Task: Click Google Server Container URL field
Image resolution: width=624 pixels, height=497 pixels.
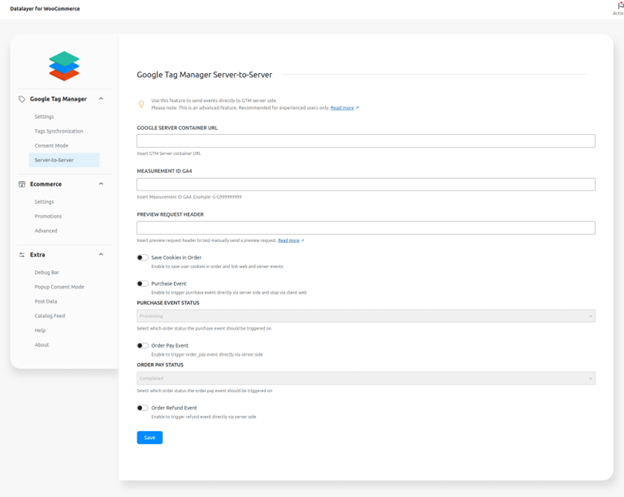Action: tap(366, 141)
